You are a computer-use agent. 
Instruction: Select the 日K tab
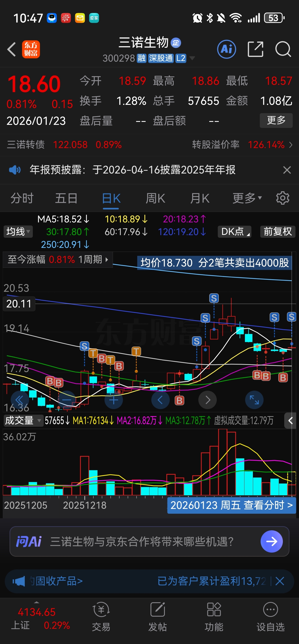coord(111,199)
